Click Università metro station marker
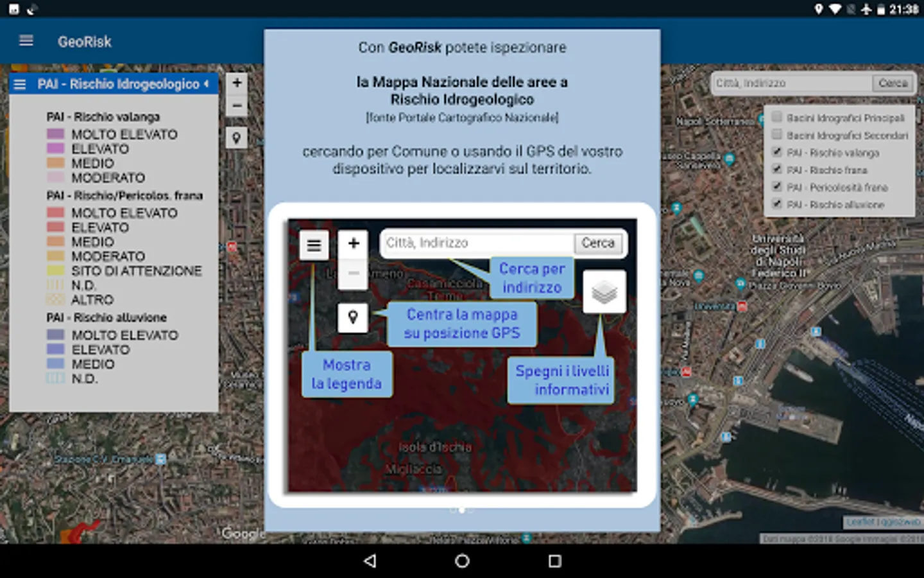This screenshot has height=578, width=924. (x=742, y=307)
